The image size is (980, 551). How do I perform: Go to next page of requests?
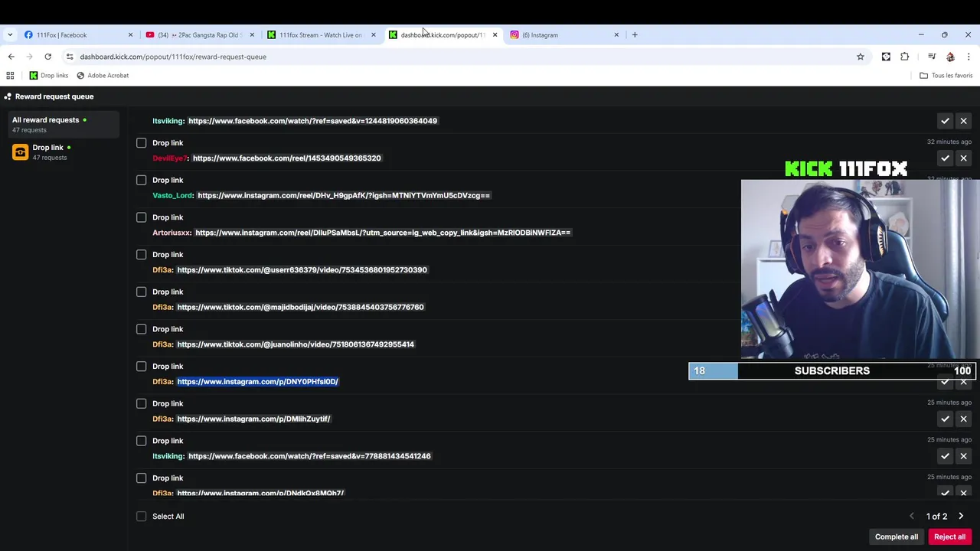point(961,516)
